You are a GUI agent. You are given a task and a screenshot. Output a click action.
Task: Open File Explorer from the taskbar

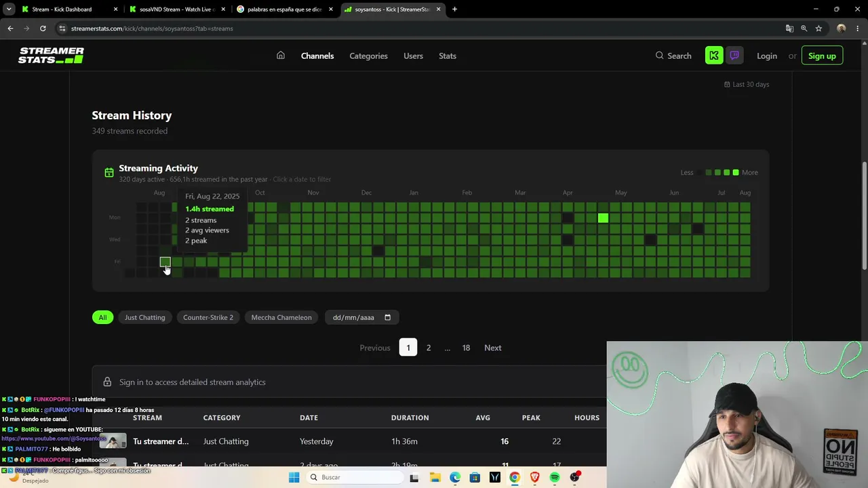pyautogui.click(x=435, y=477)
